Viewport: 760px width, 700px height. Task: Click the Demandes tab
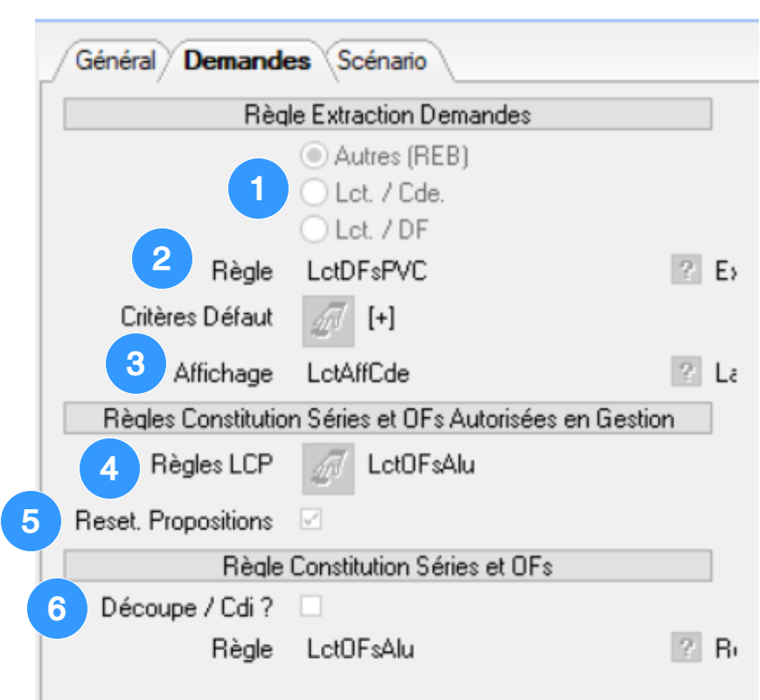(x=248, y=61)
